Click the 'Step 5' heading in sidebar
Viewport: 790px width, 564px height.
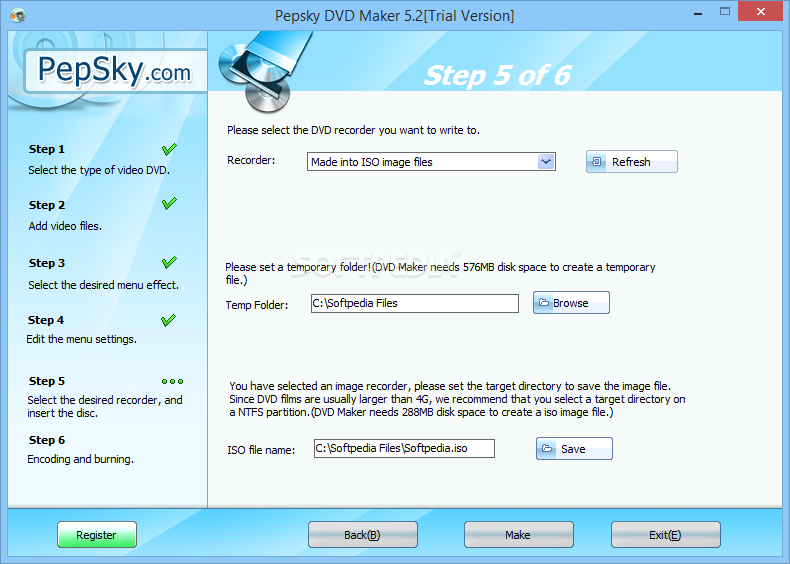(x=47, y=381)
